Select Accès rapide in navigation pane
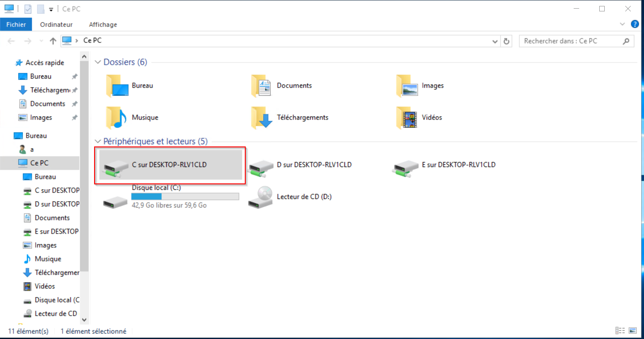 [45, 63]
